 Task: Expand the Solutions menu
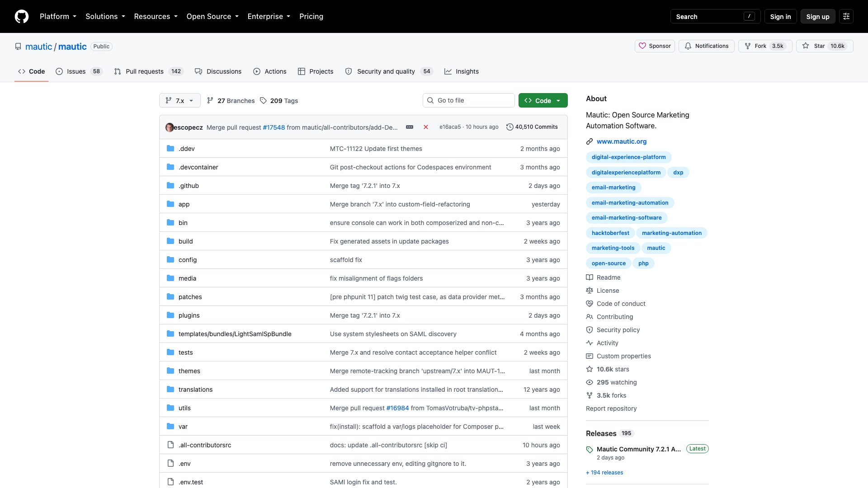[105, 16]
